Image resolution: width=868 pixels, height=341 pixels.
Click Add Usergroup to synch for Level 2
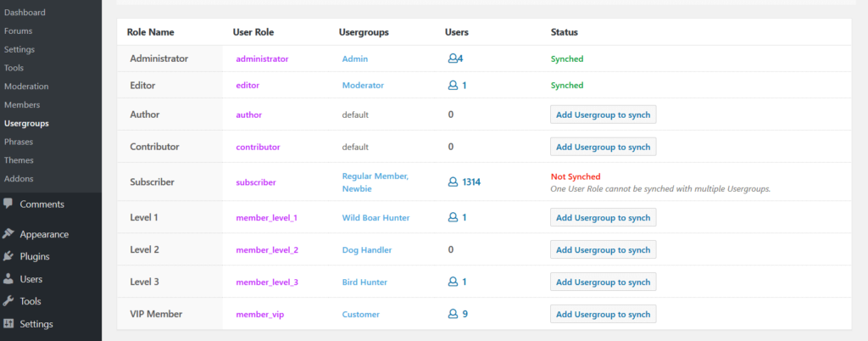pos(604,250)
